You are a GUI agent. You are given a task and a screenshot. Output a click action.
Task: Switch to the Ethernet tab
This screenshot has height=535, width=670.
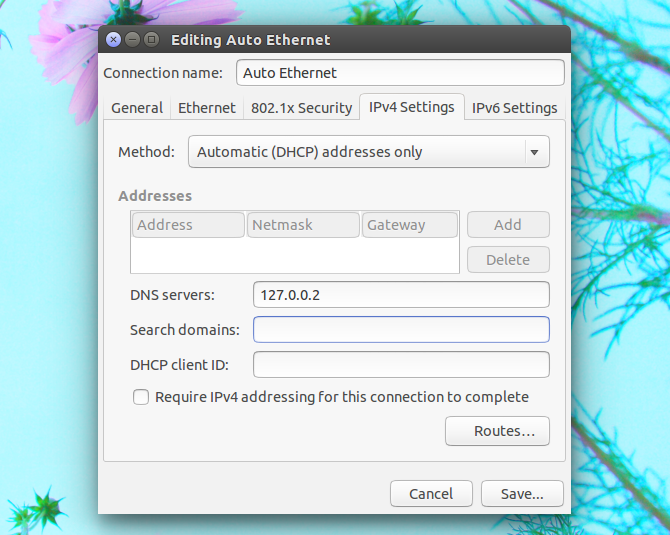[x=207, y=108]
